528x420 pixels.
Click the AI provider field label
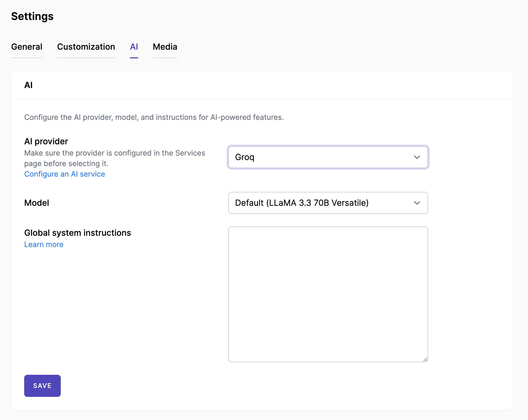pyautogui.click(x=46, y=141)
